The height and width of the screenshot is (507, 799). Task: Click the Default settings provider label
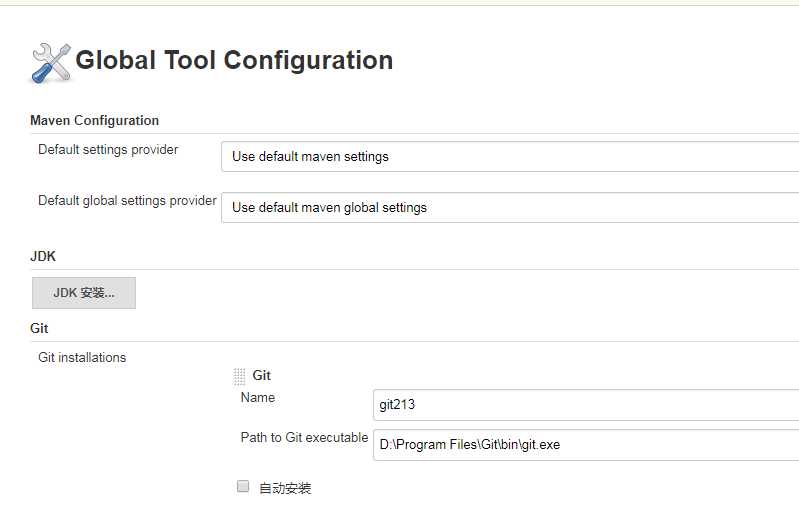[x=108, y=149]
